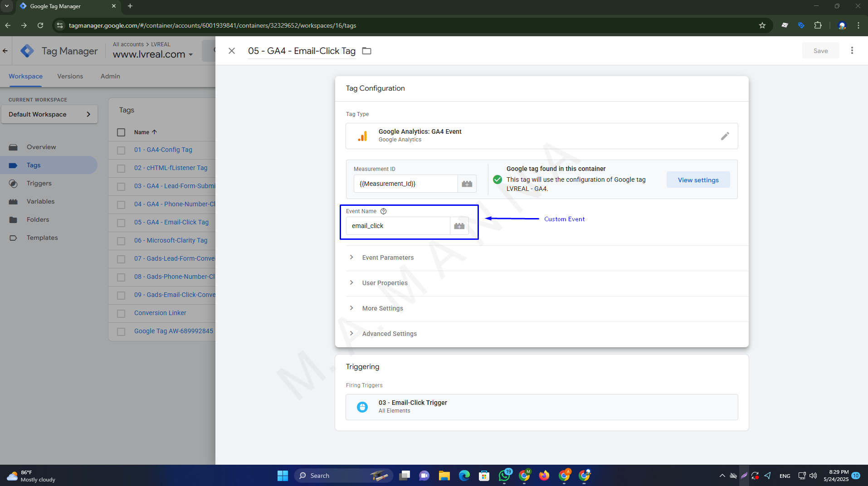The width and height of the screenshot is (868, 486).
Task: Select the Conversion Linker tag checkbox
Action: coord(121,313)
